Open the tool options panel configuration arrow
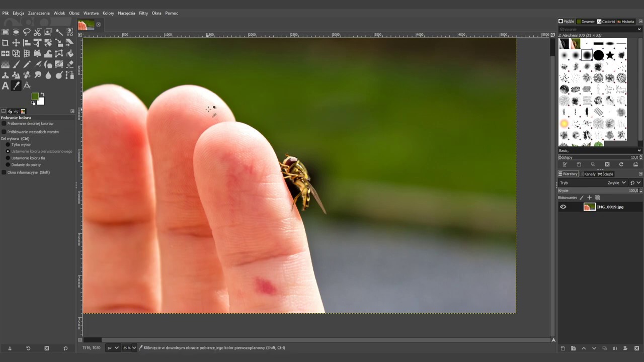This screenshot has height=362, width=644. (72, 111)
